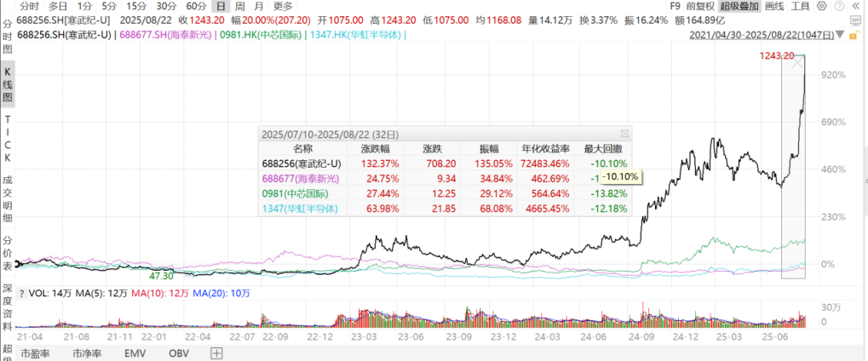This screenshot has height=361, width=868.
Task: Click the WP monitor icon
Action: coord(854,21)
